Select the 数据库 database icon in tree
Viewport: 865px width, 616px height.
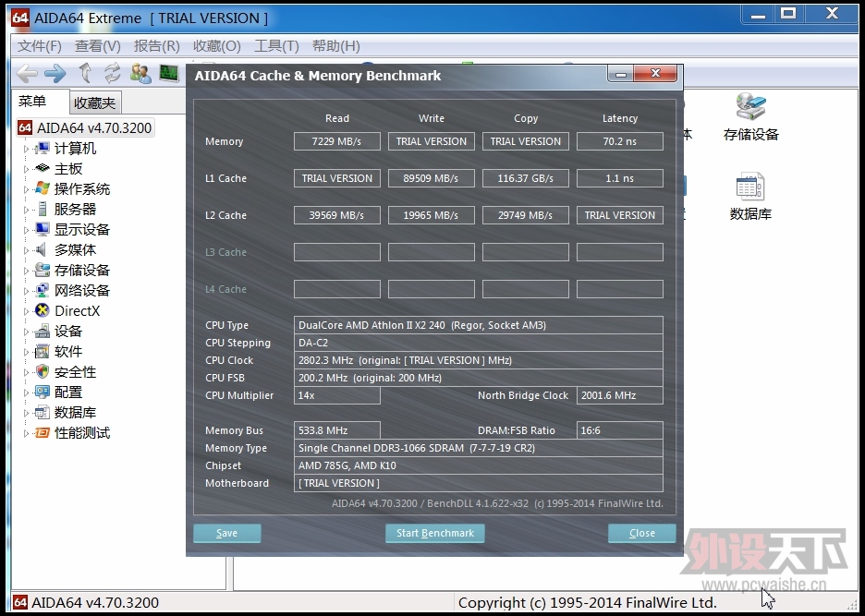[x=42, y=413]
